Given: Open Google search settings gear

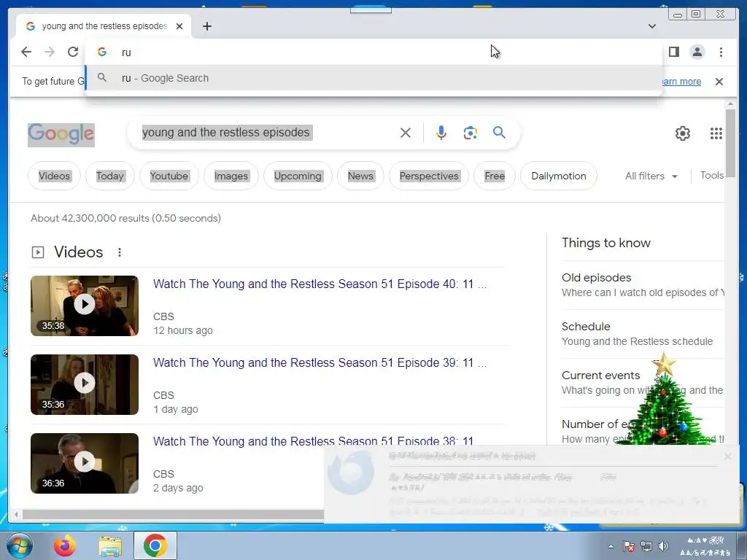Looking at the screenshot, I should pyautogui.click(x=683, y=133).
